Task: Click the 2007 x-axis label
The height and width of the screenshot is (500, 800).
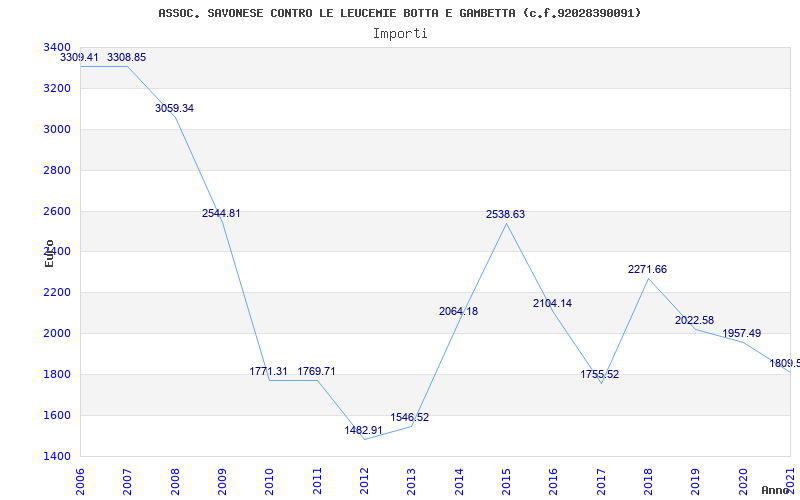Action: click(x=128, y=482)
